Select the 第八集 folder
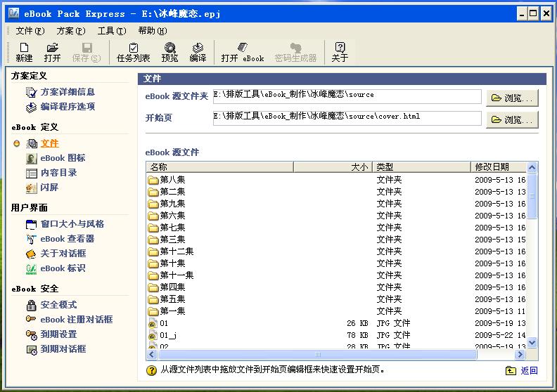The image size is (557, 392). 167,180
